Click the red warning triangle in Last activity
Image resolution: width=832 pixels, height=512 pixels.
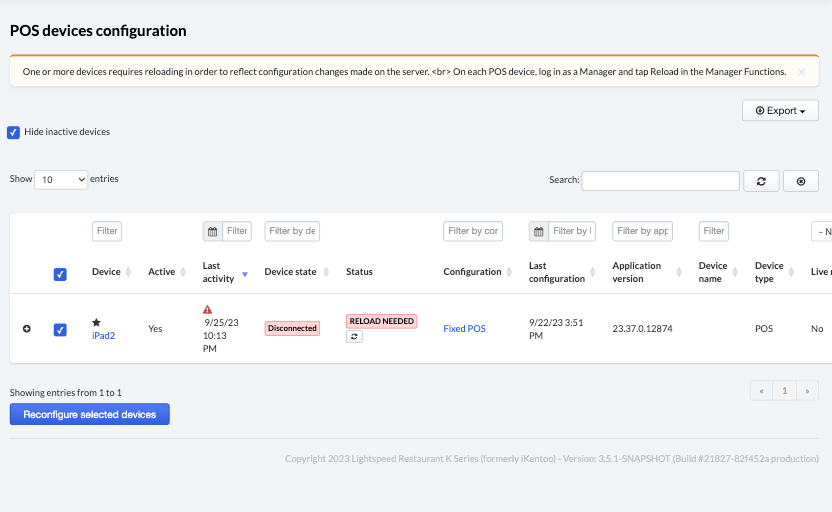[207, 310]
